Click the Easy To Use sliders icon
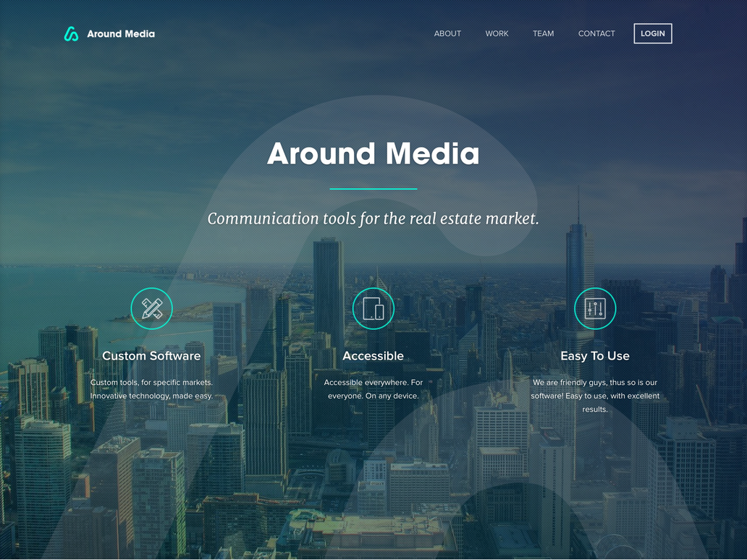The height and width of the screenshot is (560, 747). [595, 308]
